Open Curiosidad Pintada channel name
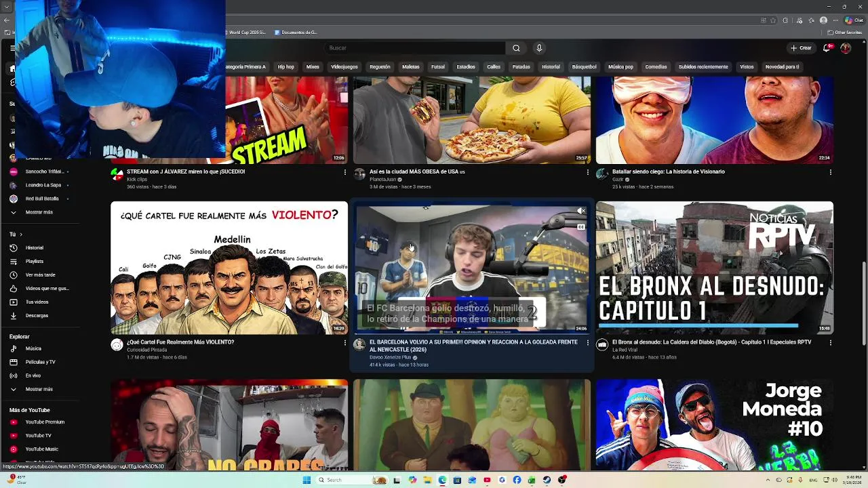 coord(146,350)
